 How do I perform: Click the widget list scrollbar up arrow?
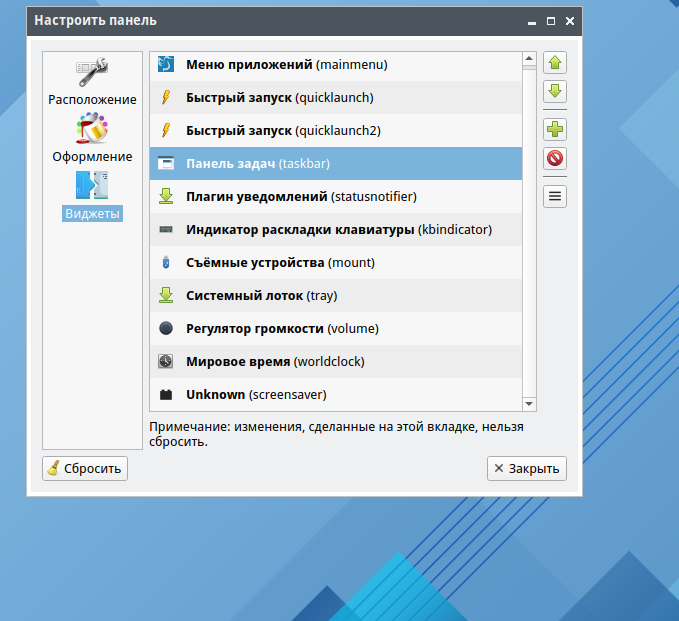click(529, 58)
